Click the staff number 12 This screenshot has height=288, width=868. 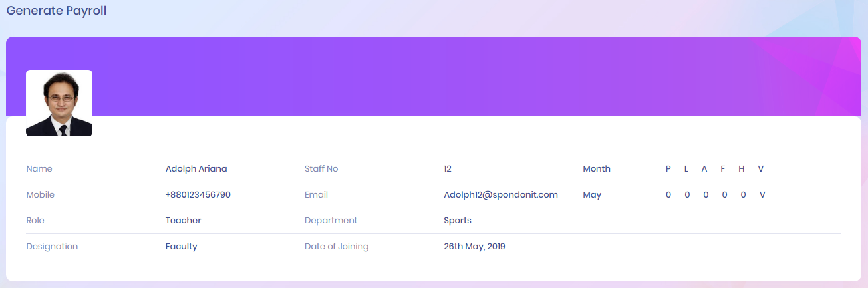[448, 169]
